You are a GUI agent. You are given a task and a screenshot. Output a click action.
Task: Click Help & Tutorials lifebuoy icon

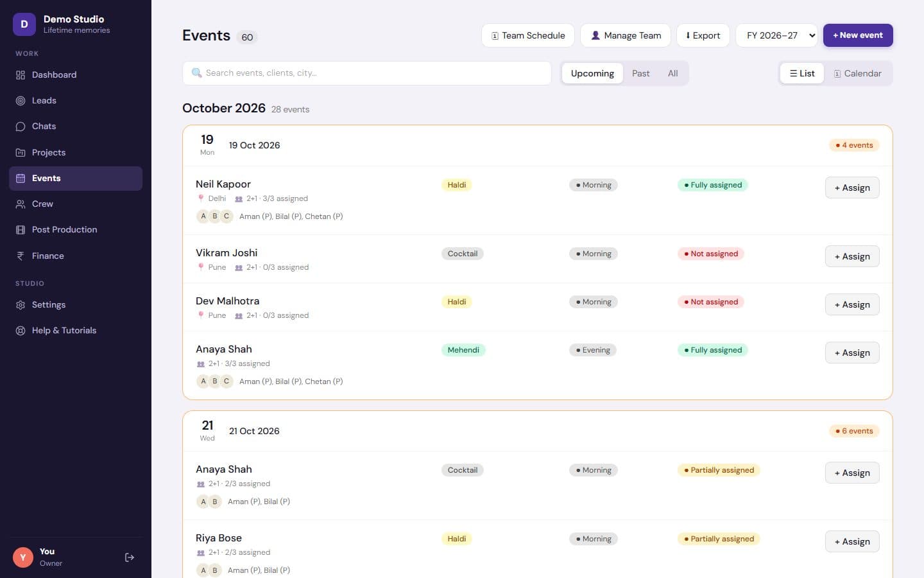point(21,331)
